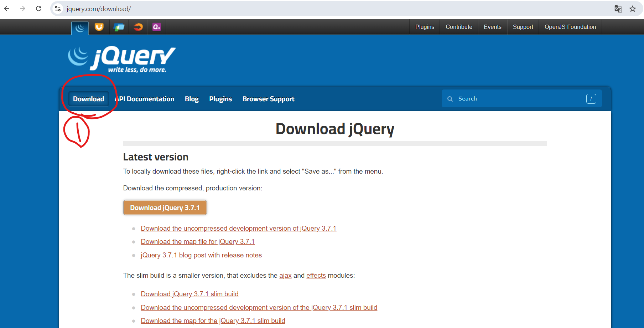Focus the Search input field

coord(521,99)
